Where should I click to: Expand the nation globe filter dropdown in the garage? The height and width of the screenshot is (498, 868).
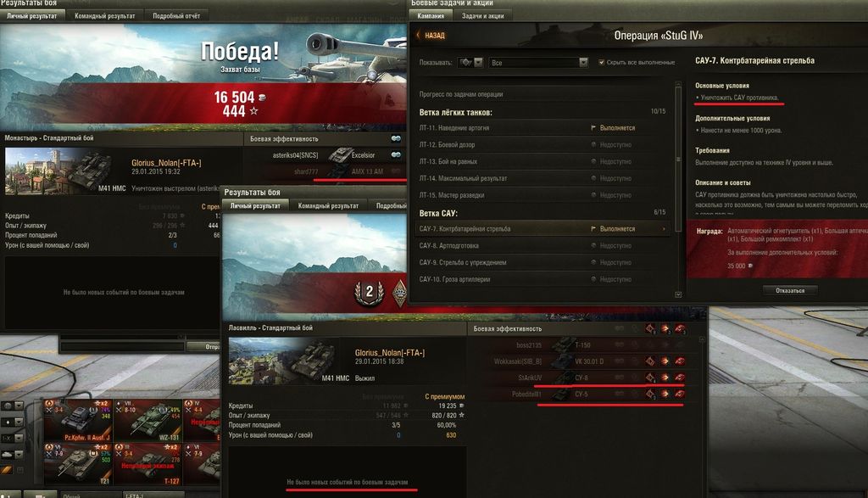point(12,406)
